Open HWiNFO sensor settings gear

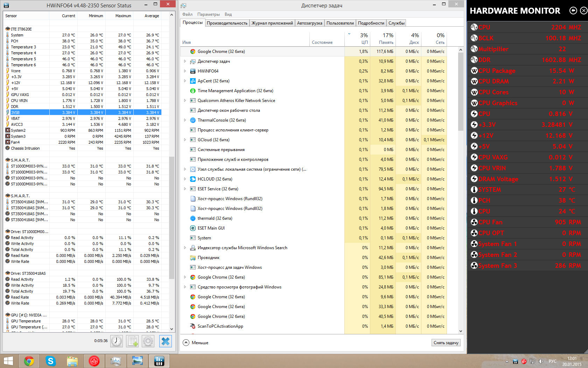(148, 341)
